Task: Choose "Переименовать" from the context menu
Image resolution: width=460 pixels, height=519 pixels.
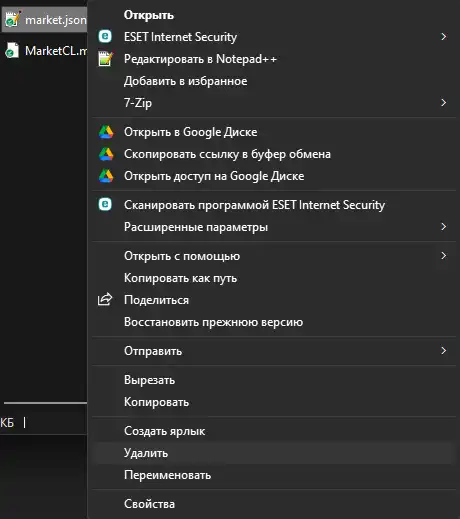Action: pos(167,475)
